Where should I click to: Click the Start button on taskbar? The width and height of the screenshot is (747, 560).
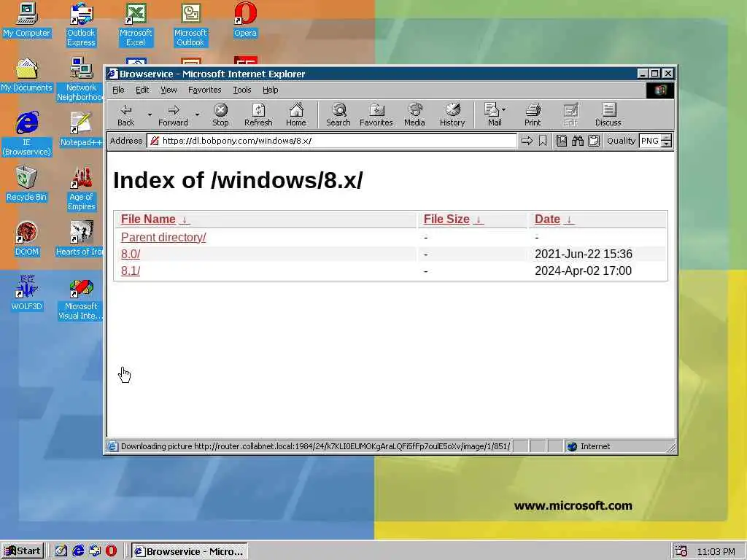[23, 551]
